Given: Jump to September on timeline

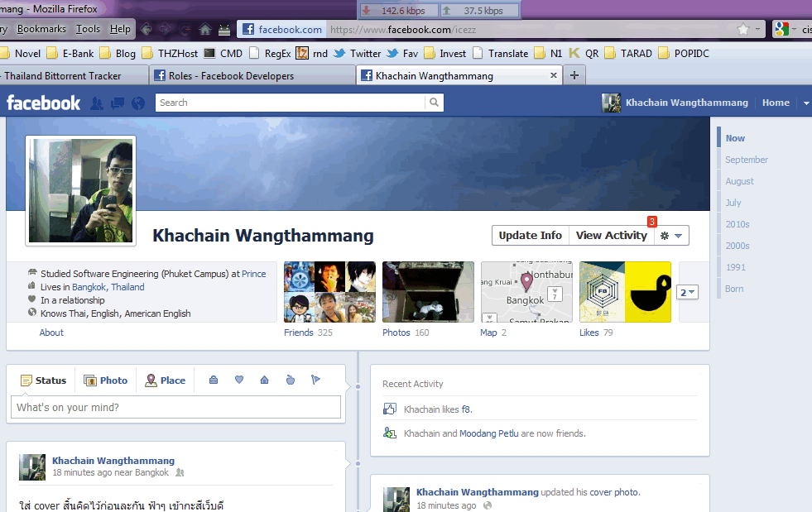Looking at the screenshot, I should coord(747,160).
